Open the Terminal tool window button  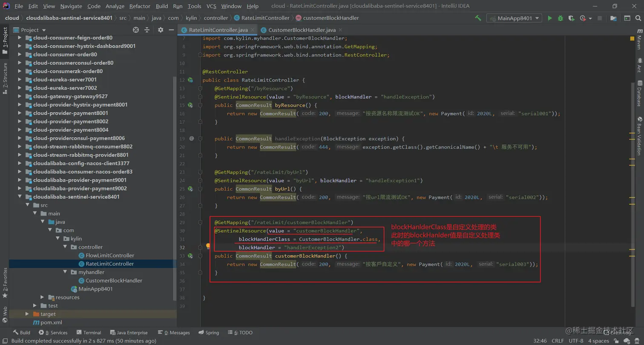(89, 333)
